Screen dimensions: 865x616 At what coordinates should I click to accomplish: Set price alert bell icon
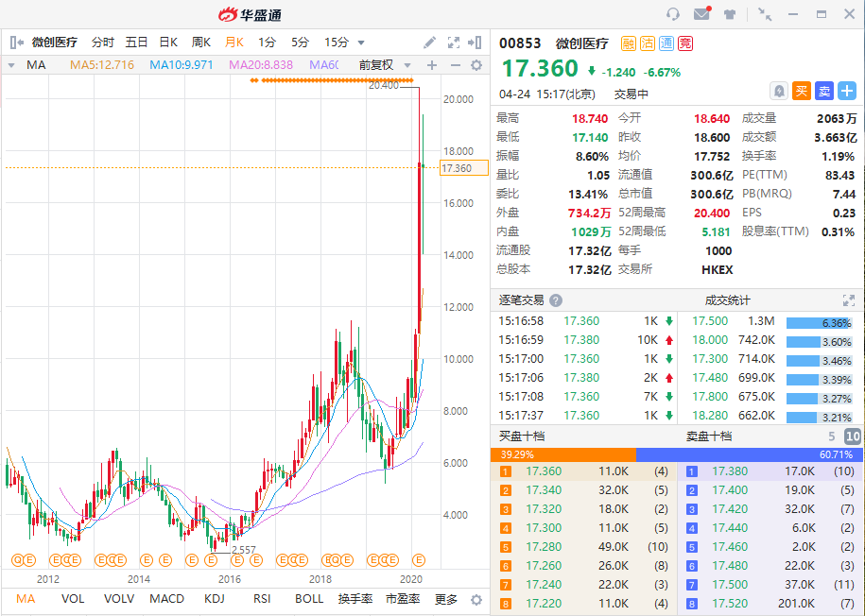coord(778,91)
